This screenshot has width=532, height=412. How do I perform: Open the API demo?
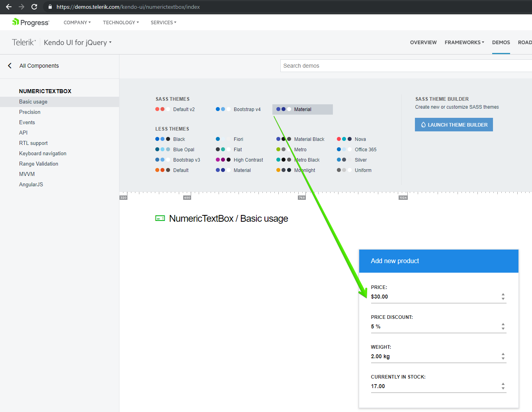click(x=23, y=133)
